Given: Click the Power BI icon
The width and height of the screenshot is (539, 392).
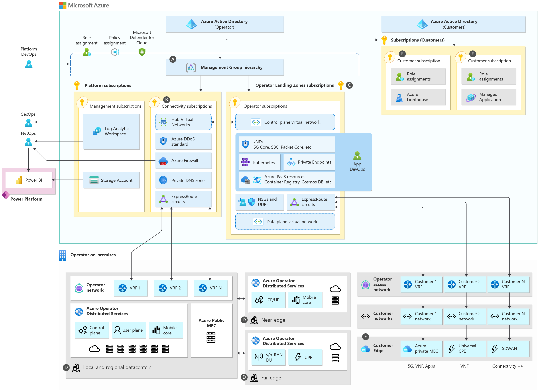Looking at the screenshot, I should pos(19,180).
